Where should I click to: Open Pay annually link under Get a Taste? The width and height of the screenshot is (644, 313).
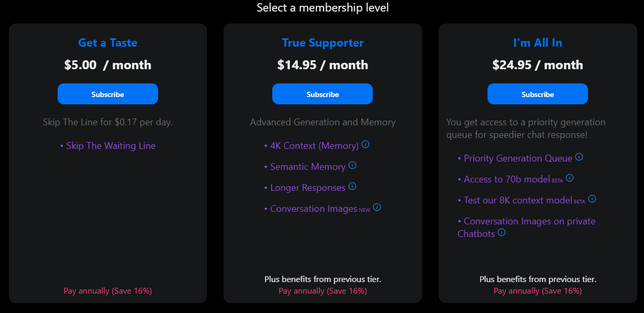tap(107, 290)
